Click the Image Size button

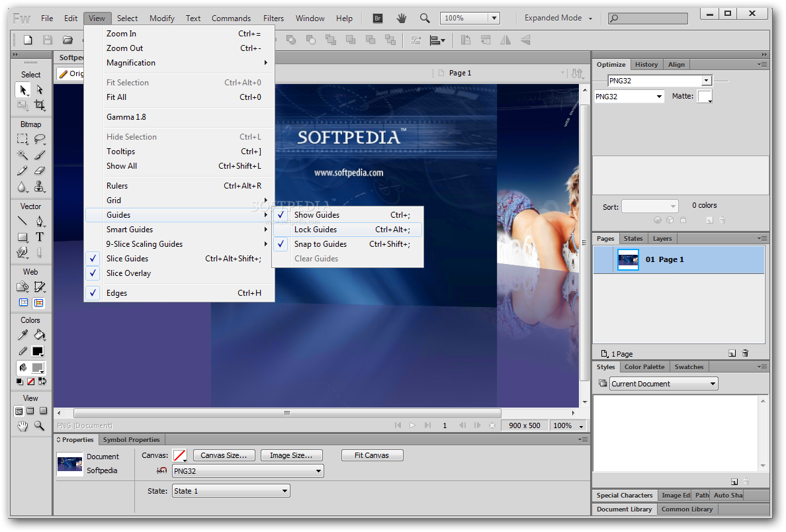coord(290,455)
